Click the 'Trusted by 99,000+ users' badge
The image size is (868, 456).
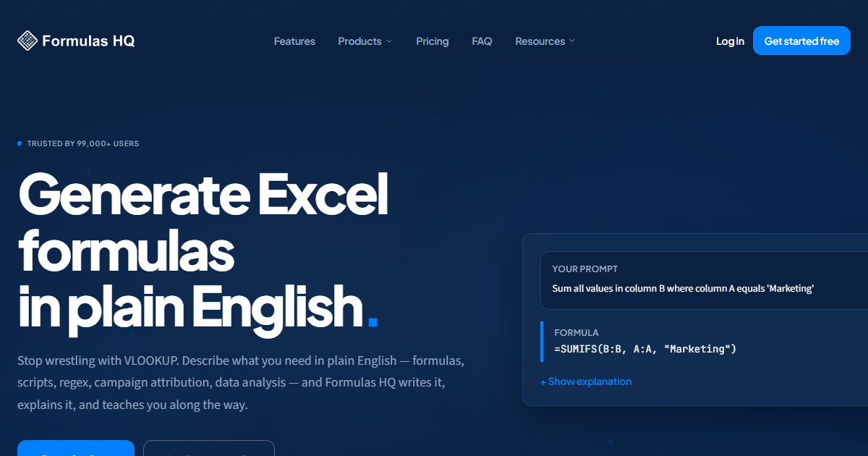(x=78, y=143)
